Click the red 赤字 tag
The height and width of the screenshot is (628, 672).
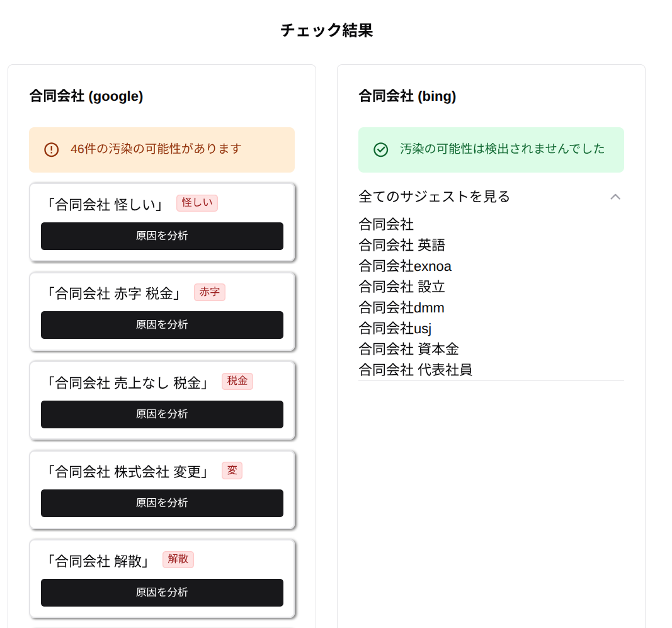(210, 292)
